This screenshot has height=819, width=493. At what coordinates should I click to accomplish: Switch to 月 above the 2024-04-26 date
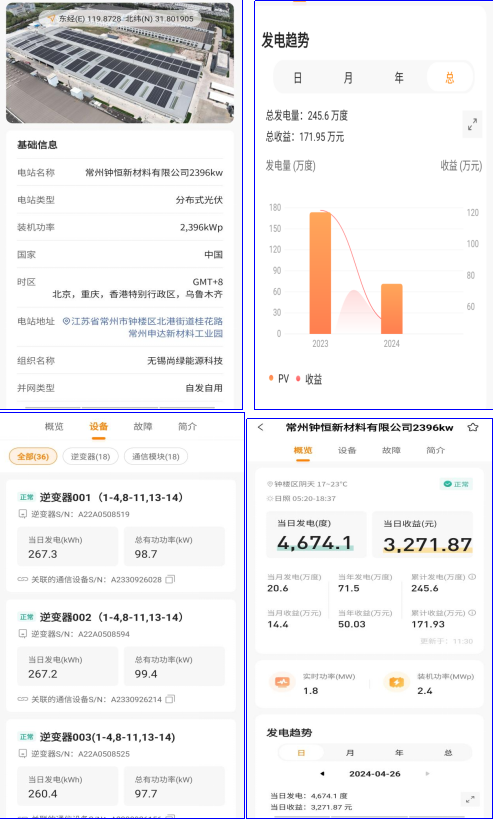[350, 753]
